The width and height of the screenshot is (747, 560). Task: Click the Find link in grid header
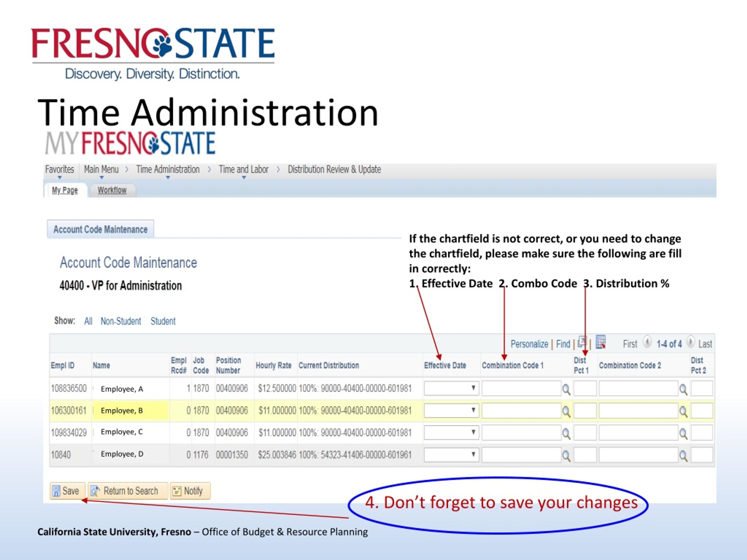click(563, 344)
